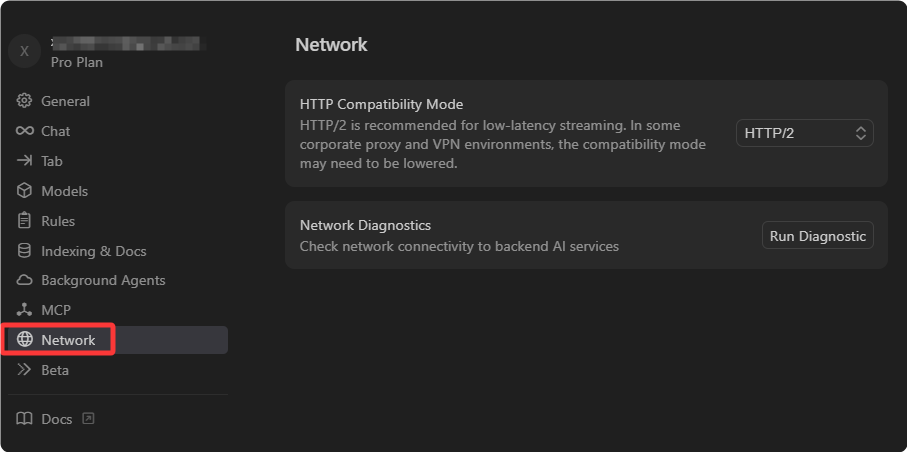Click the Tab arrow icon
This screenshot has height=452, width=907.
pos(24,161)
